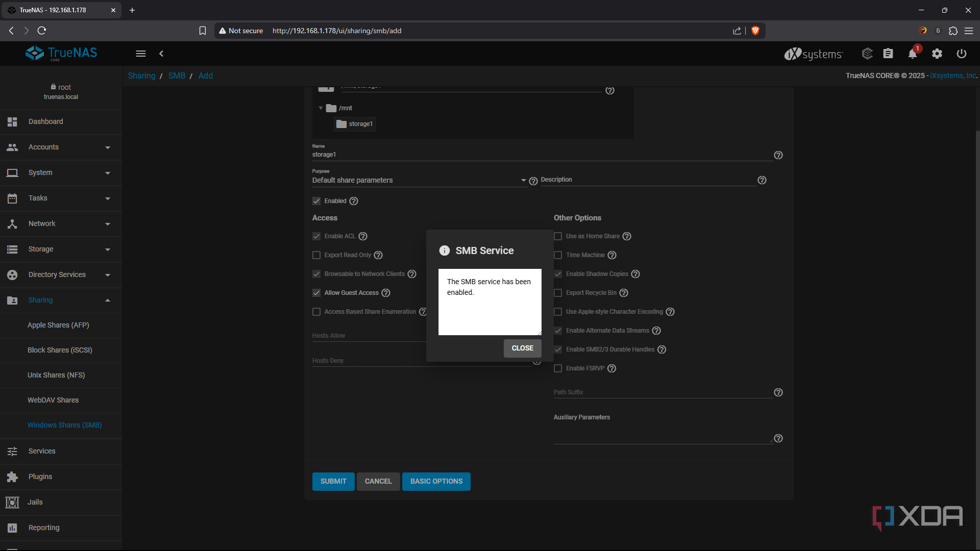Expand the Tasks menu
Image resolution: width=980 pixels, height=551 pixels.
[61, 198]
